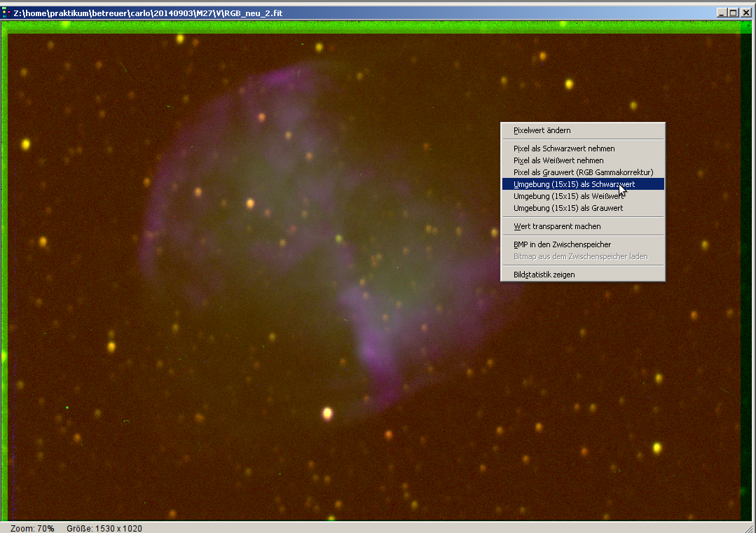Screen dimensions: 756x533
Task: Click the brightest white star below the nebula
Action: tap(327, 413)
